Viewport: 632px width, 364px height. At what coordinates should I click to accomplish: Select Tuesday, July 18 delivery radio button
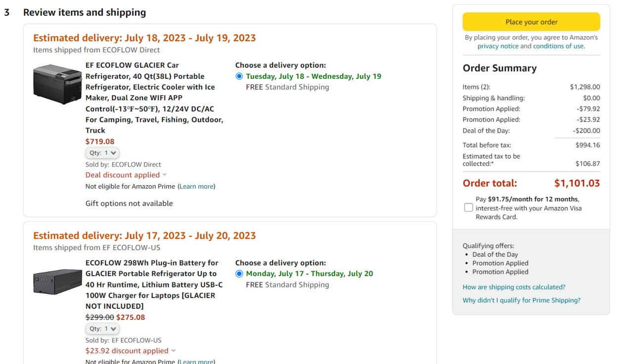click(239, 76)
